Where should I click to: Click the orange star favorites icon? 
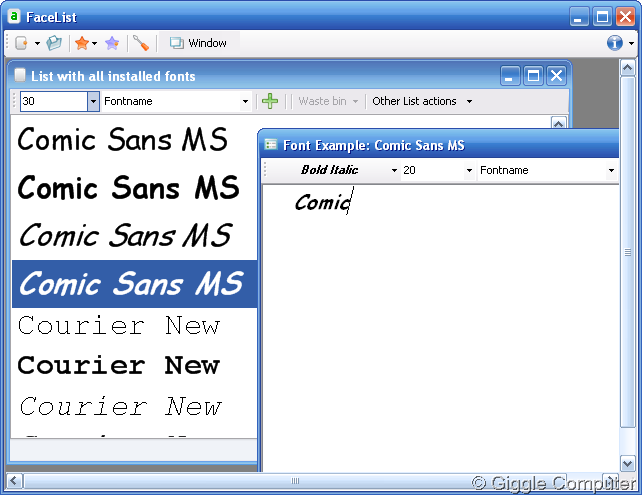pos(82,43)
